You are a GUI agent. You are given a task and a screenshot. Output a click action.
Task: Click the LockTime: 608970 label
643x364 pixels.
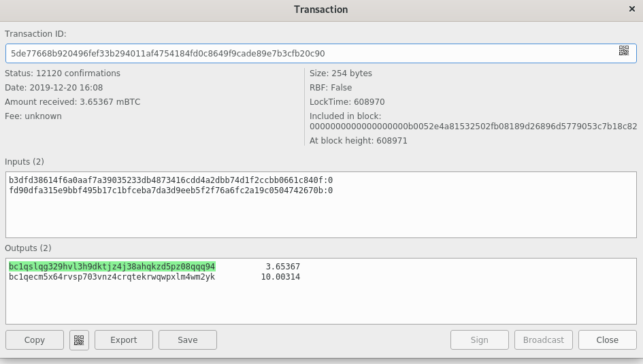347,101
